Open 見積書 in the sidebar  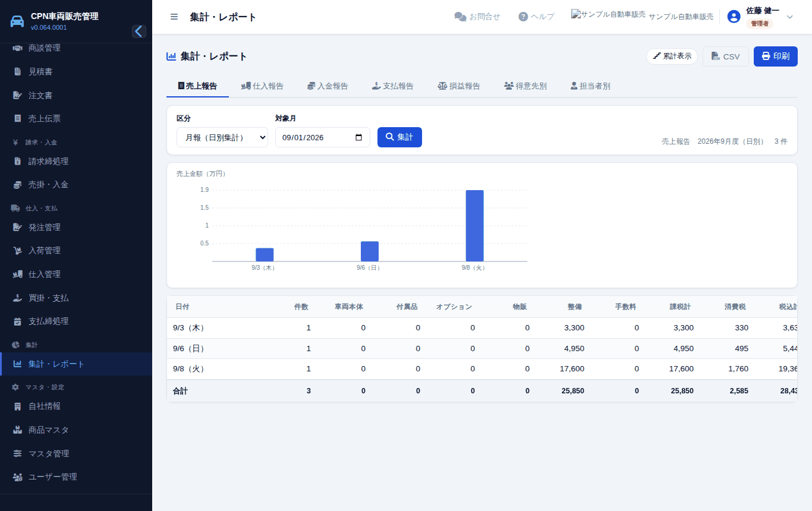click(76, 71)
